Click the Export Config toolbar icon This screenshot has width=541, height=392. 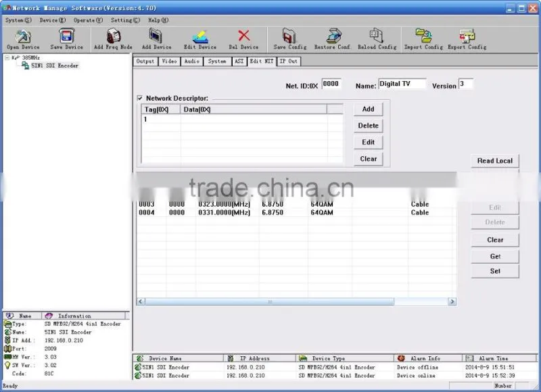[467, 36]
